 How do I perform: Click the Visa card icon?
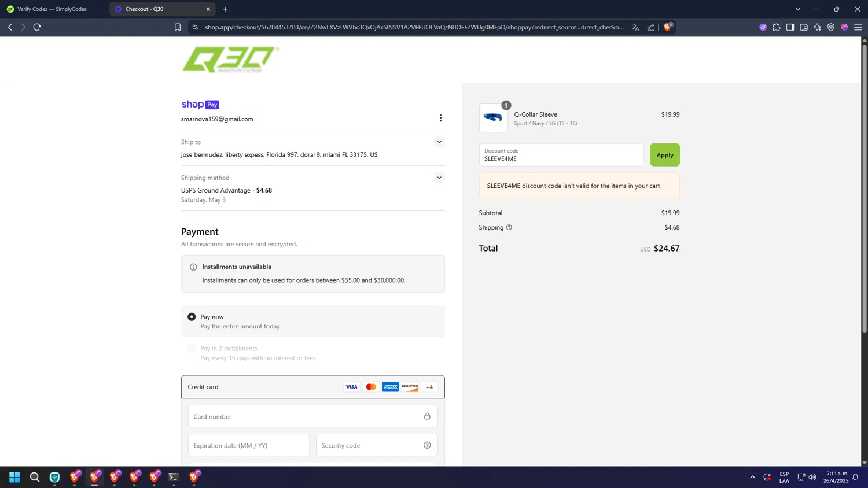pos(351,387)
